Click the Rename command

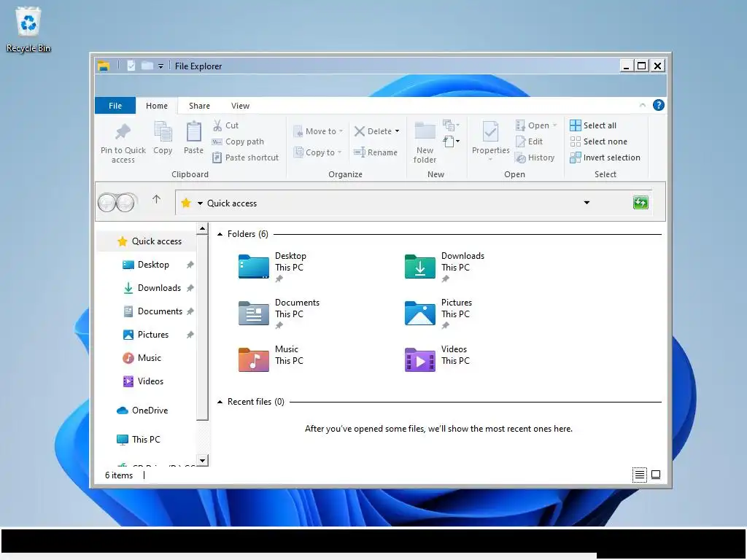pyautogui.click(x=376, y=152)
